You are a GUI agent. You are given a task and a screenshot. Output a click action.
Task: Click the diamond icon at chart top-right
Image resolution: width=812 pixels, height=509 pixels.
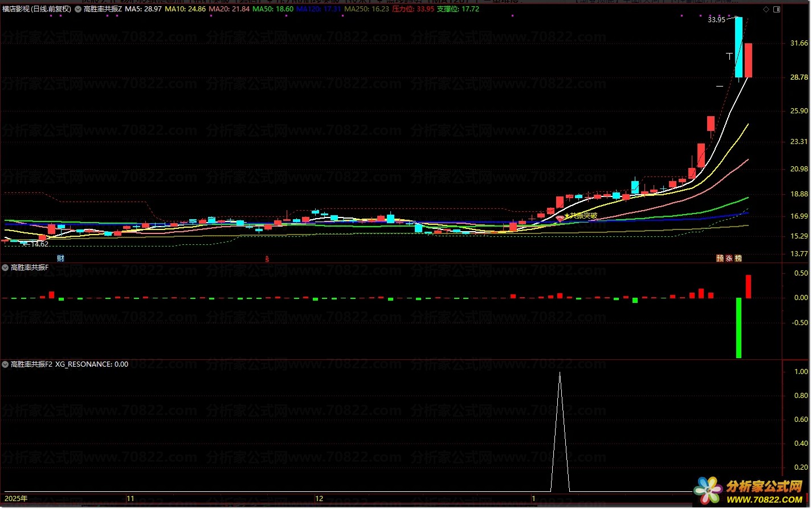pos(766,9)
